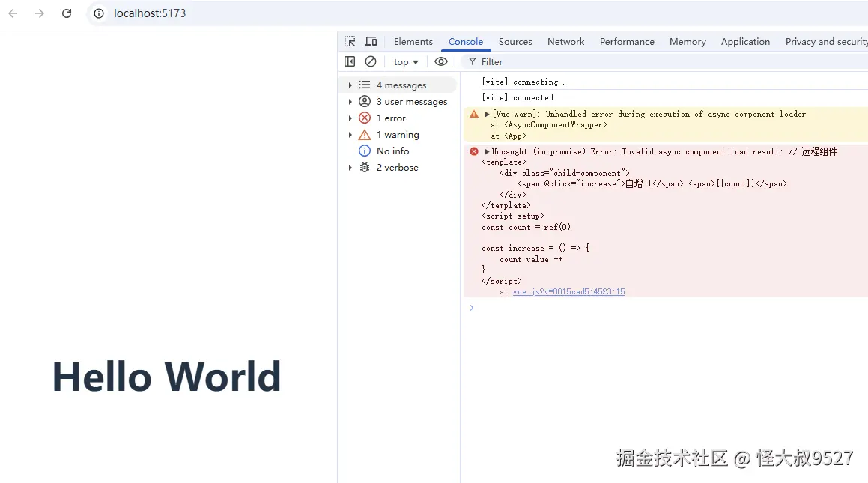Click the 'at <App>' trace line
The height and width of the screenshot is (483, 868).
click(509, 136)
